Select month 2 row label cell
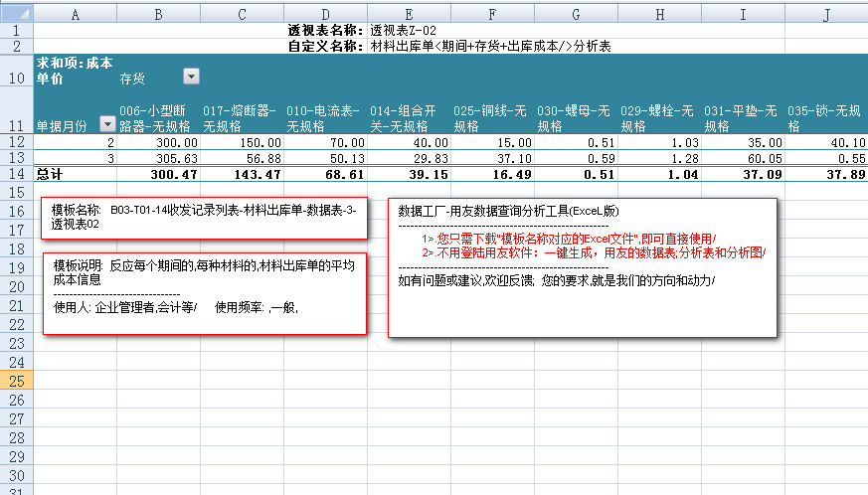Screen dimensions: 868x495 (76, 143)
